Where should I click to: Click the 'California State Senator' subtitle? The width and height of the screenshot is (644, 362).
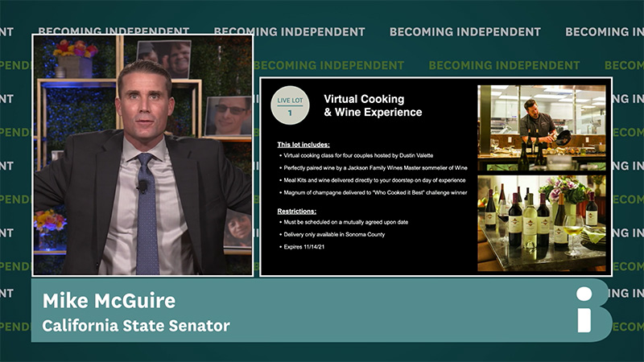tap(136, 326)
